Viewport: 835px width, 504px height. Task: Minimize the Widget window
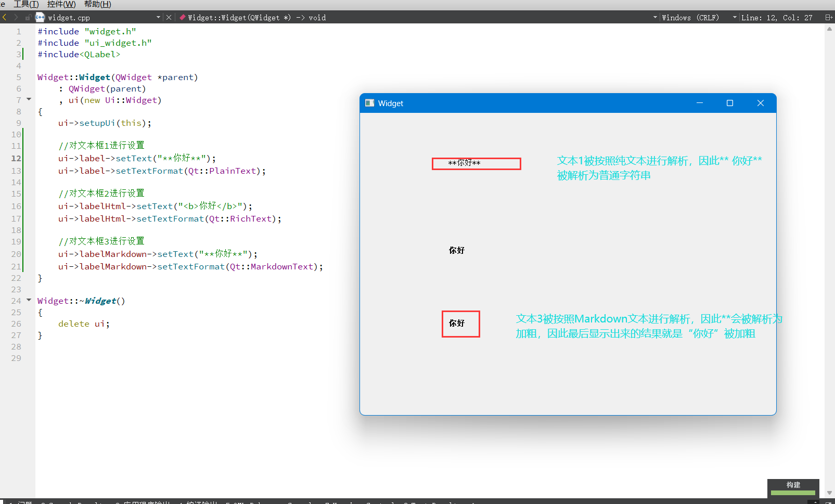pyautogui.click(x=700, y=103)
